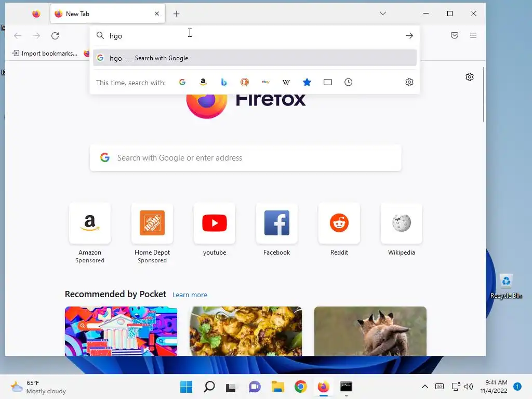Open clock showing 9:41 AM
532x399 pixels.
coord(494,387)
